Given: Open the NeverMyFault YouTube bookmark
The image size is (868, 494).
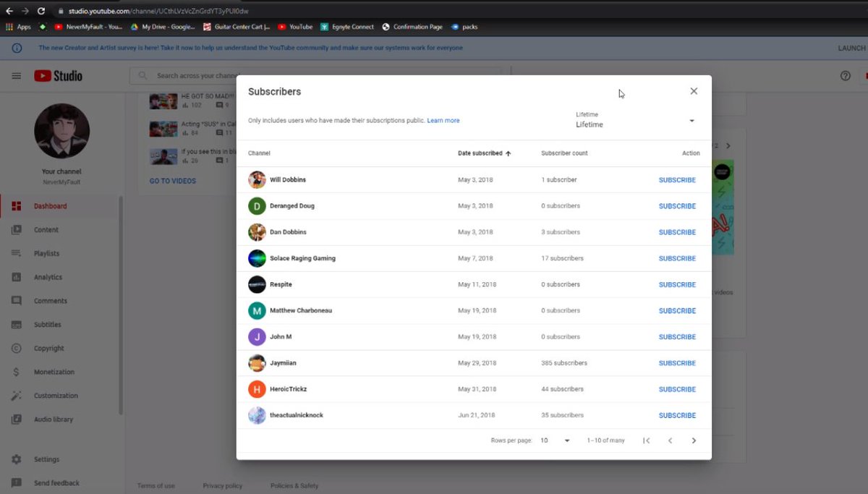Looking at the screenshot, I should [88, 27].
